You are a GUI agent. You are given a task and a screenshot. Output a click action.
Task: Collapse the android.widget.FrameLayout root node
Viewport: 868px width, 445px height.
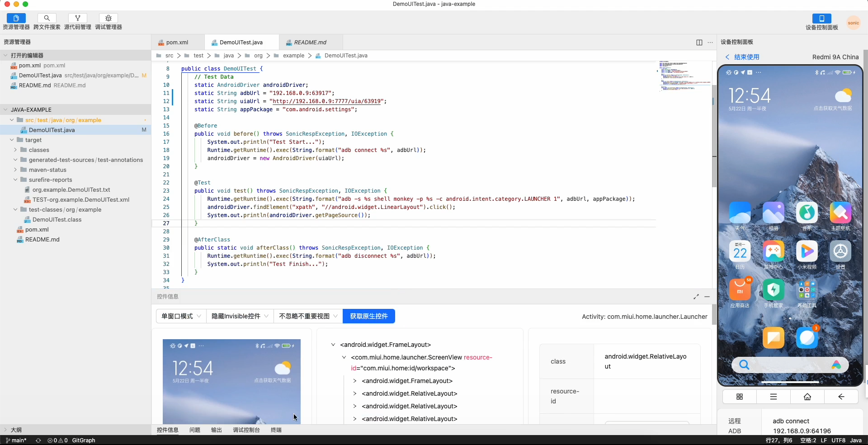coord(333,345)
